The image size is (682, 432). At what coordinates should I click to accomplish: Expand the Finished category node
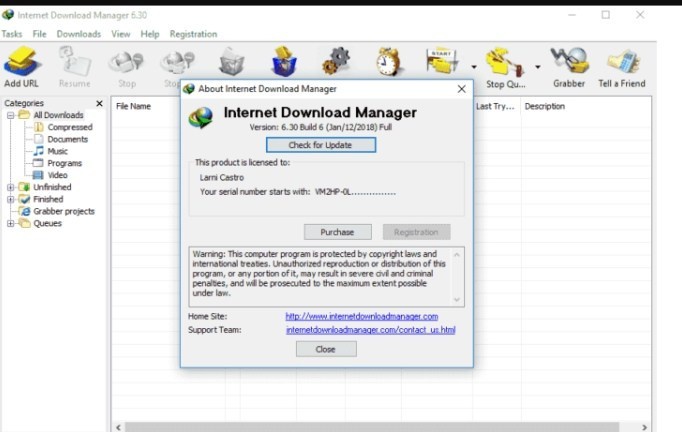(11, 200)
